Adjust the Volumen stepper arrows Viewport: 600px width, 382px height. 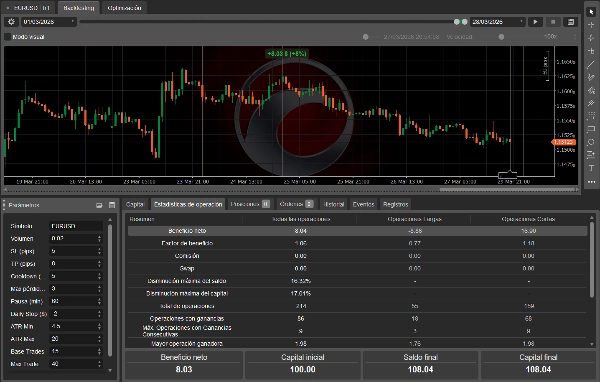[x=99, y=238]
